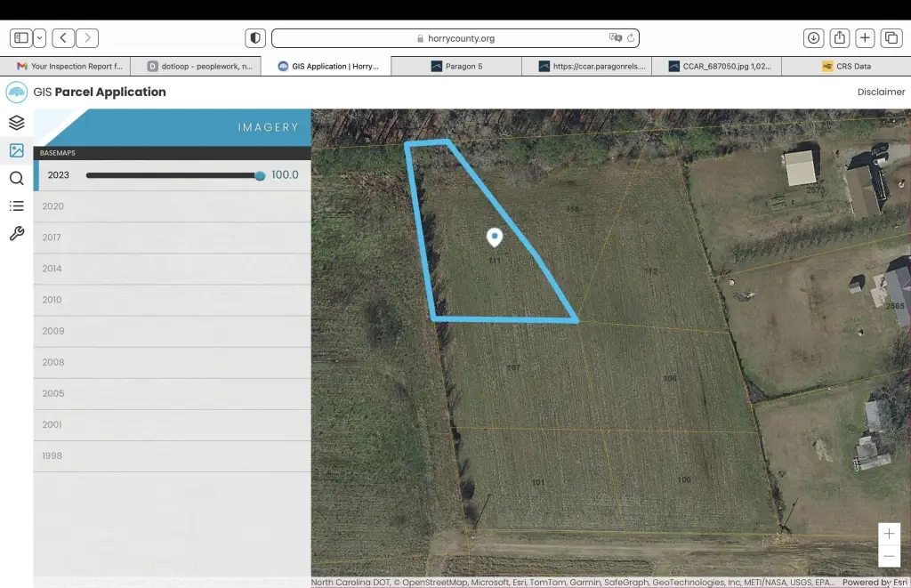This screenshot has height=588, width=911.
Task: Click the parcel location pin marker
Action: [495, 237]
